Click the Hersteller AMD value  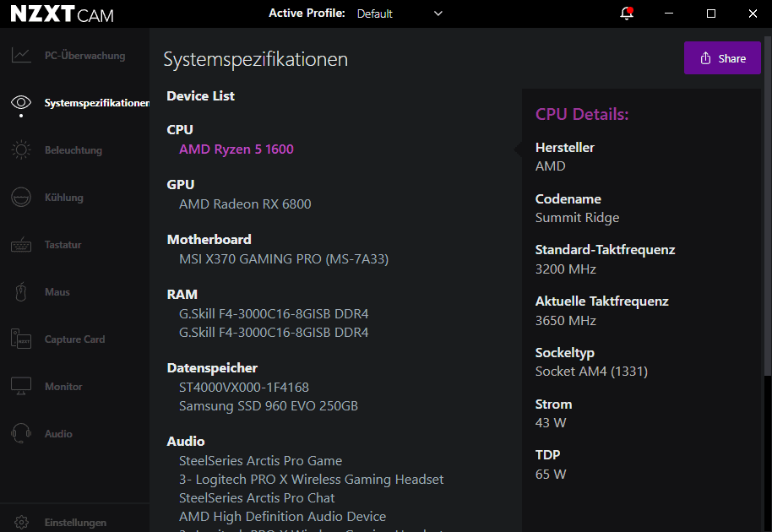coord(550,166)
